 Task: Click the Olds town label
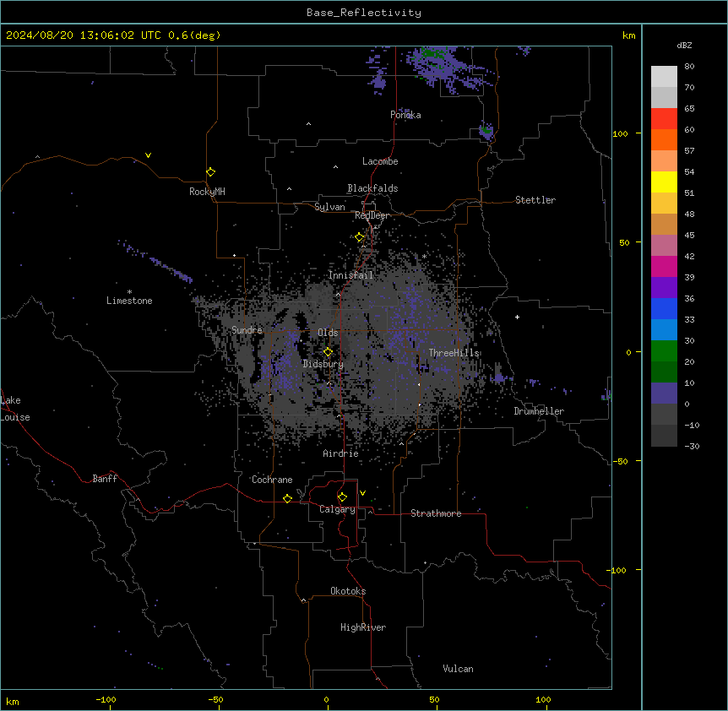click(328, 333)
